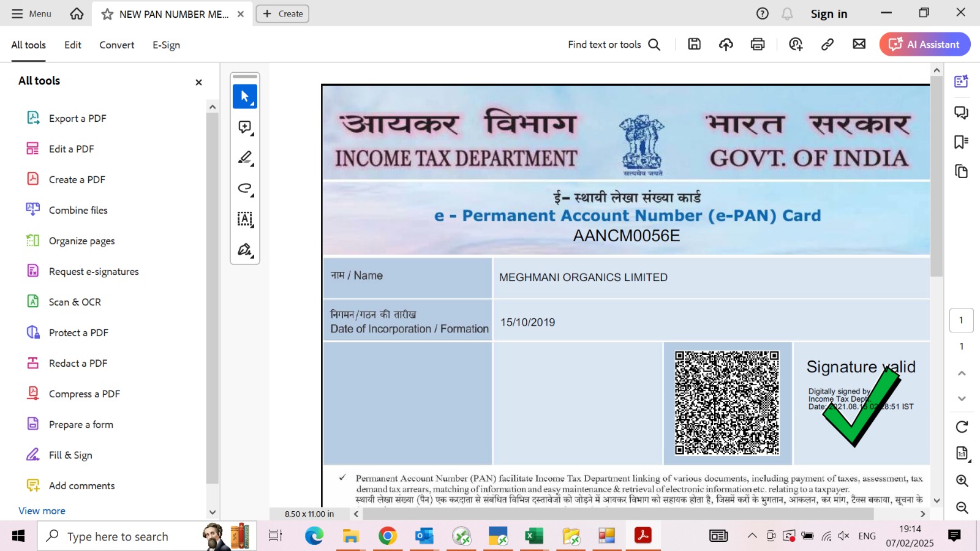Select the highlighter pen tool
The height and width of the screenshot is (551, 980).
click(245, 158)
